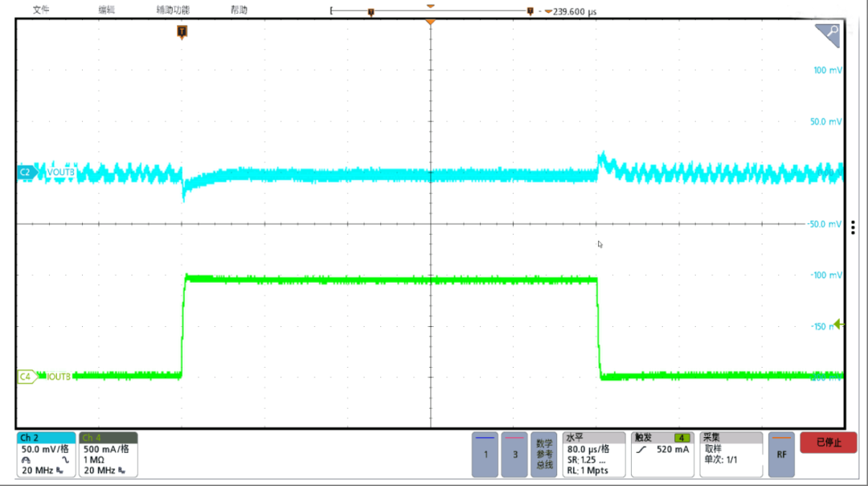
Task: Toggle the RF channel button
Action: 781,455
